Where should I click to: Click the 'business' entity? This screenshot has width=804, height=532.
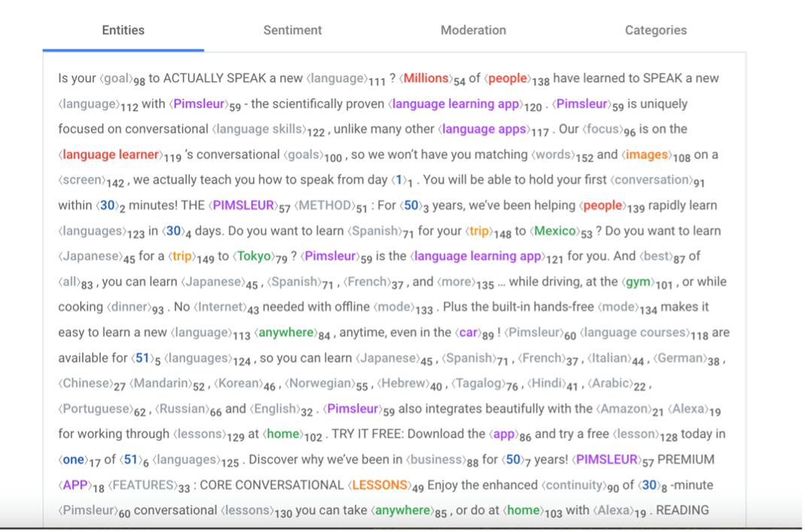435,460
